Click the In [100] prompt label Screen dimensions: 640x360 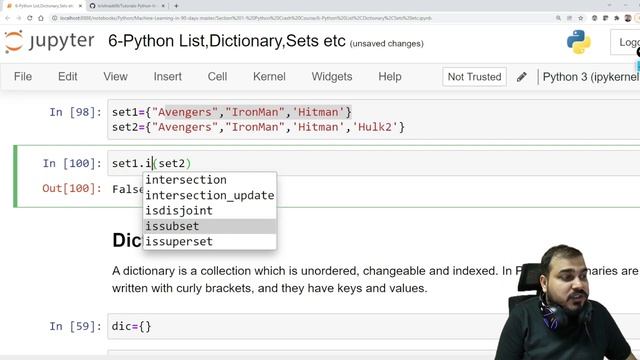point(72,164)
